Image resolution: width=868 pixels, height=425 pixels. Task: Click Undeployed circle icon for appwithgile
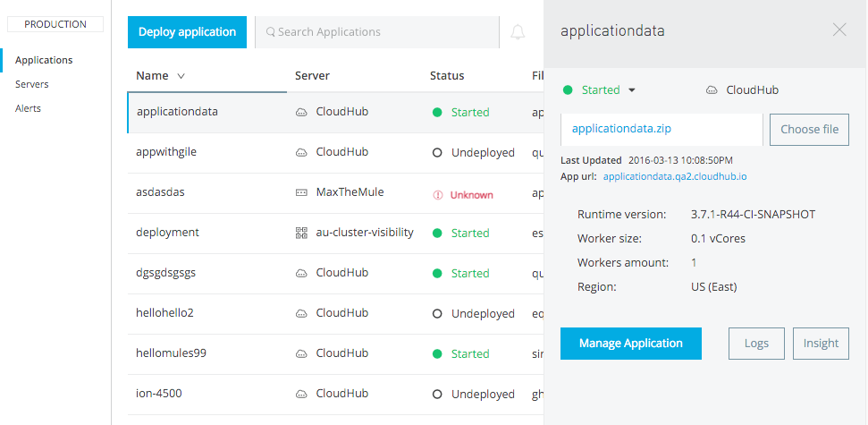coord(437,152)
